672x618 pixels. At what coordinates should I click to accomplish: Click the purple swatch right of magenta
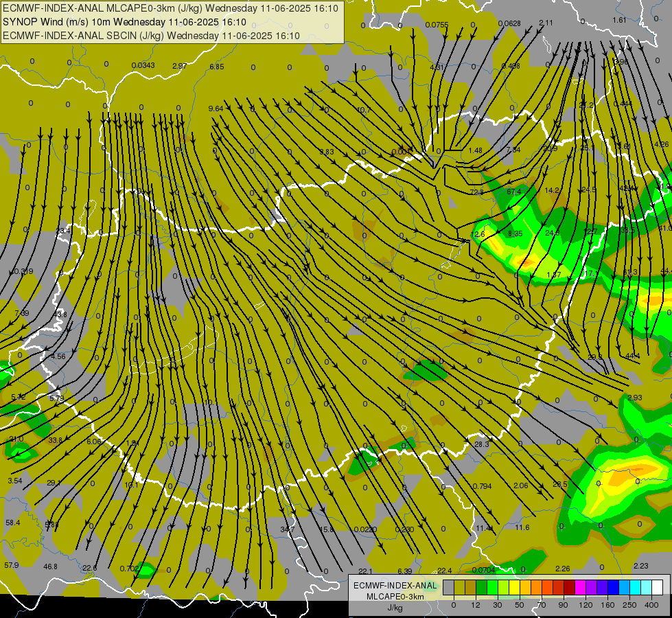point(592,587)
